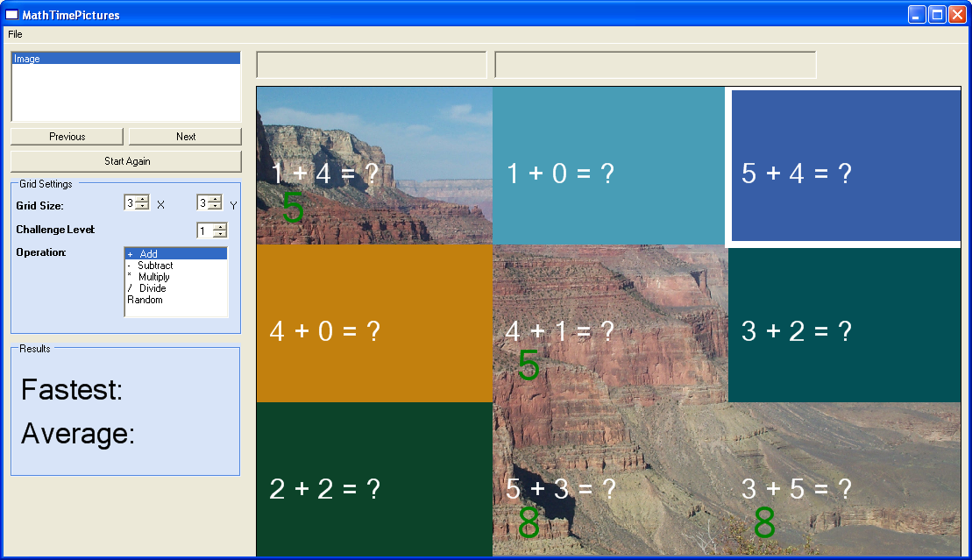Click the "5 + 4 = ?" tile

[843, 167]
